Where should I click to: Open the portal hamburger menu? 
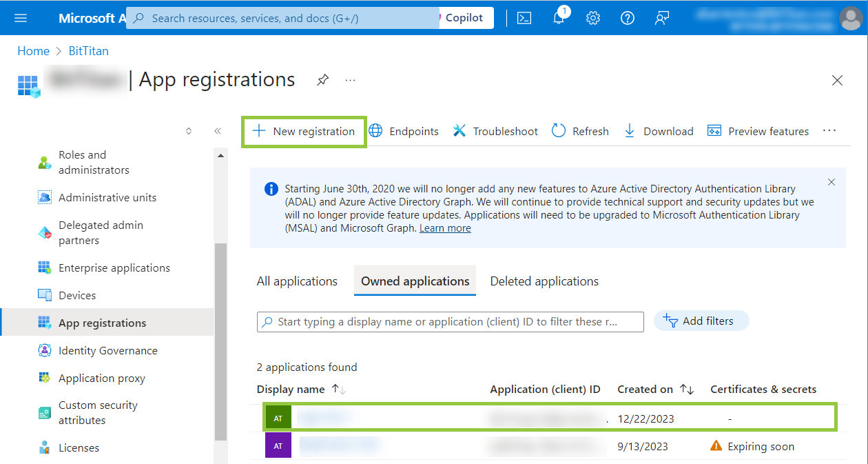21,18
